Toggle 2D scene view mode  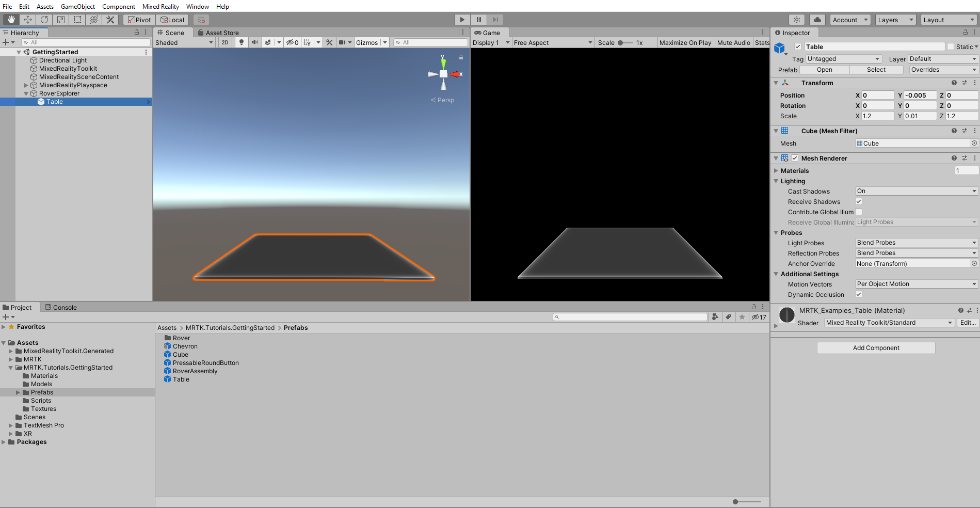coord(225,42)
